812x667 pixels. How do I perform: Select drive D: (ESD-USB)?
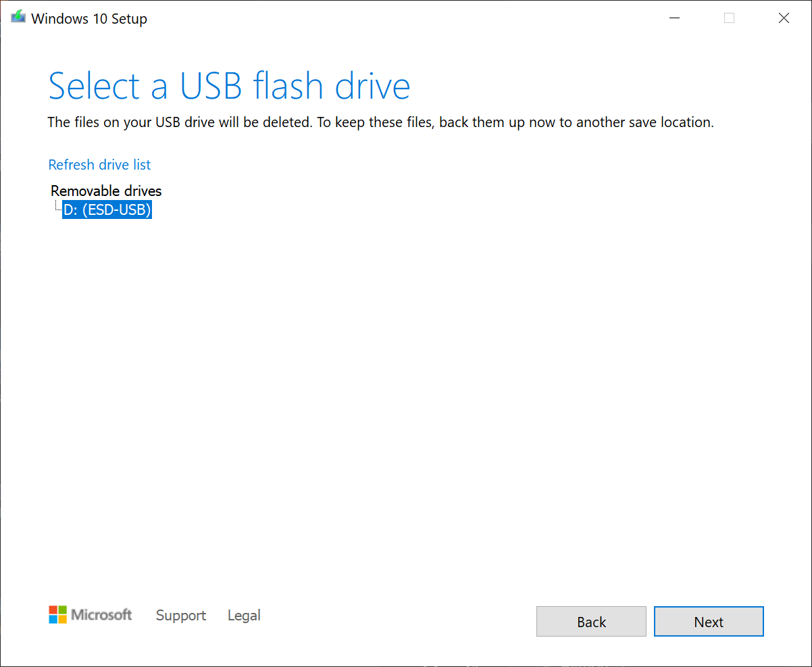pos(107,210)
